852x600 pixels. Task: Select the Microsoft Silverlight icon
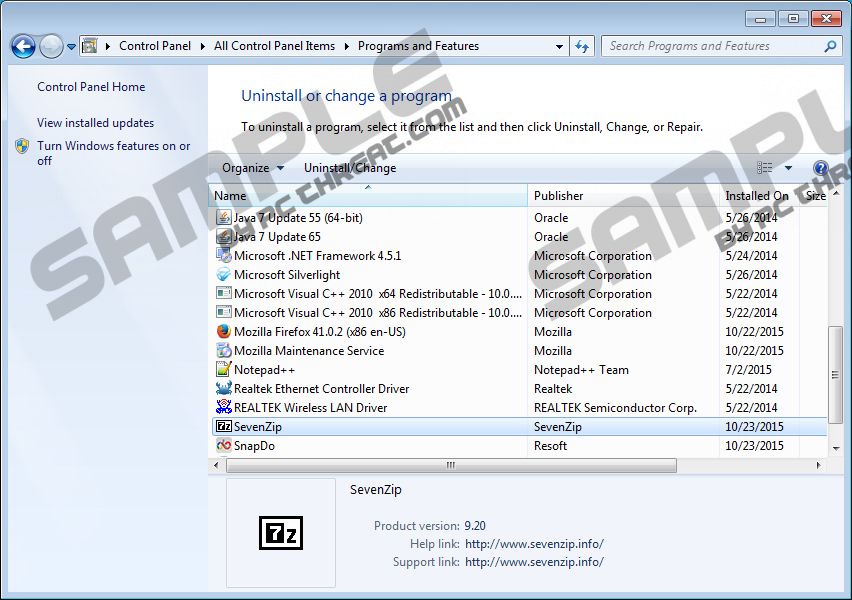[223, 274]
